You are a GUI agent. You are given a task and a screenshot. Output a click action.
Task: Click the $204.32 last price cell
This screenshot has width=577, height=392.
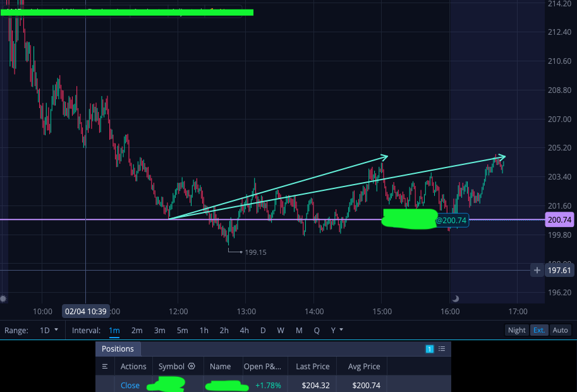coord(315,386)
